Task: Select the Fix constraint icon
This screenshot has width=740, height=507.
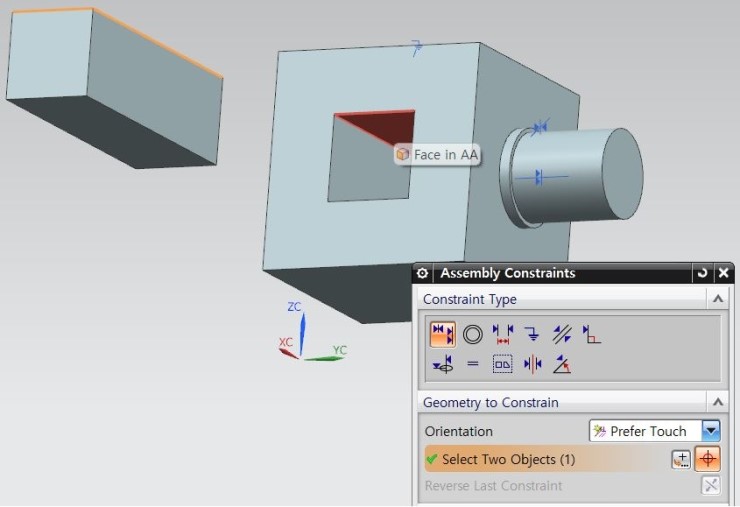Action: (532, 334)
